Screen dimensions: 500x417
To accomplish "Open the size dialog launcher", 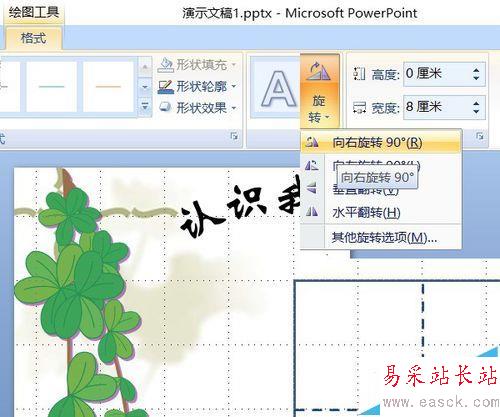I will (x=480, y=136).
